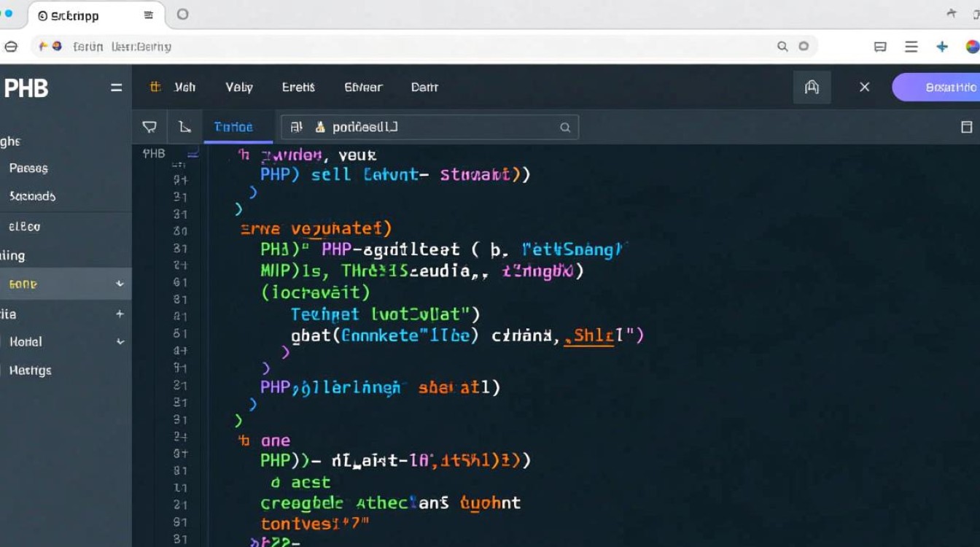This screenshot has width=980, height=547.
Task: Click the X icon next to the purple button
Action: pyautogui.click(x=864, y=88)
